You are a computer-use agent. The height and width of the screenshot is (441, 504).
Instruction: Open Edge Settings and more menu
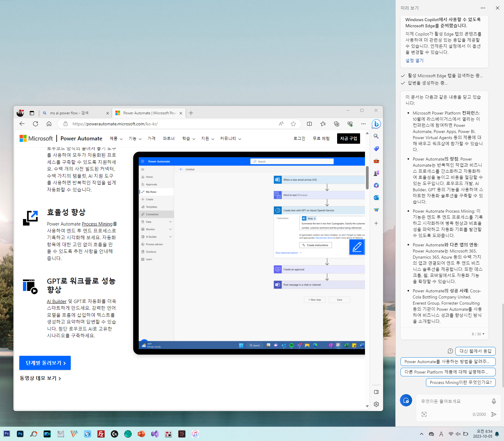point(363,124)
